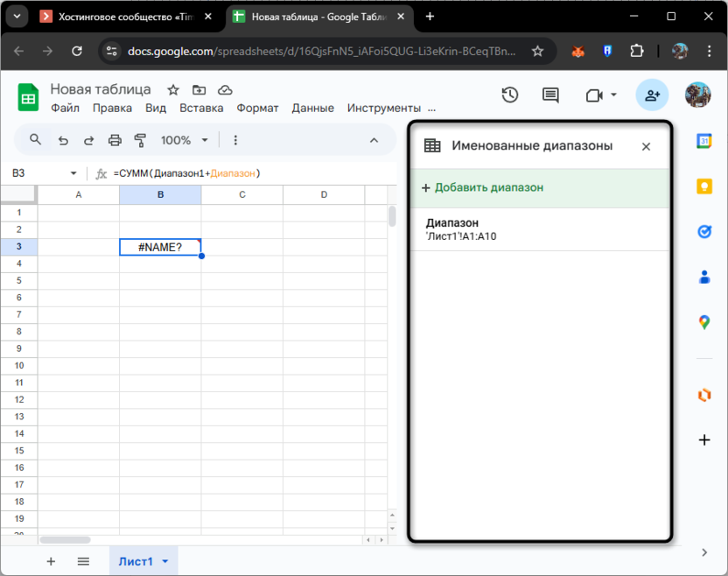This screenshot has width=728, height=576.
Task: Open version history clock icon
Action: click(509, 95)
